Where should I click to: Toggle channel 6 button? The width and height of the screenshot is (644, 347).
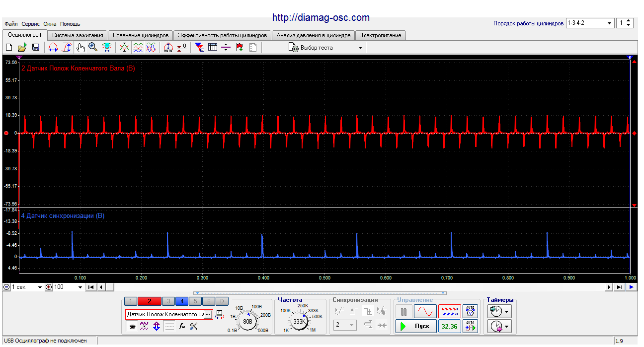coord(209,301)
